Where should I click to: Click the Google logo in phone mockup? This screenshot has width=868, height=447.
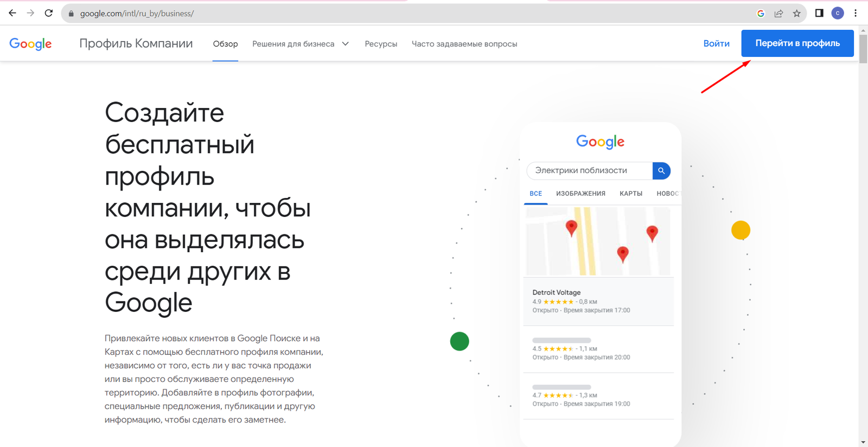600,142
